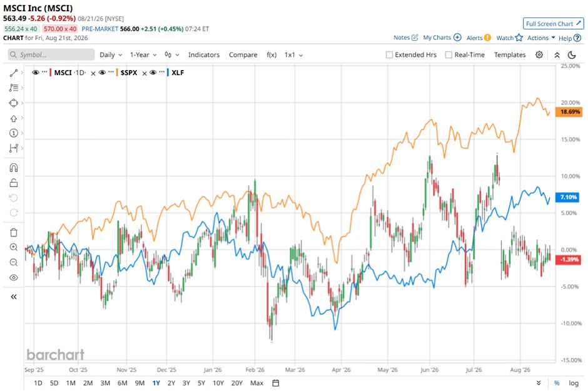Click the $SPX orange color marker
This screenshot has width=588, height=391.
coord(118,73)
